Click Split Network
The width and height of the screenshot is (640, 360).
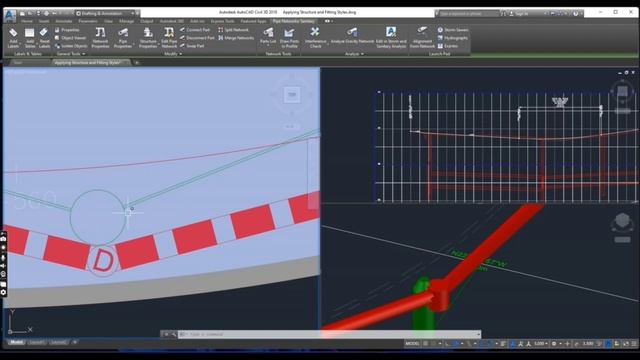tap(233, 30)
